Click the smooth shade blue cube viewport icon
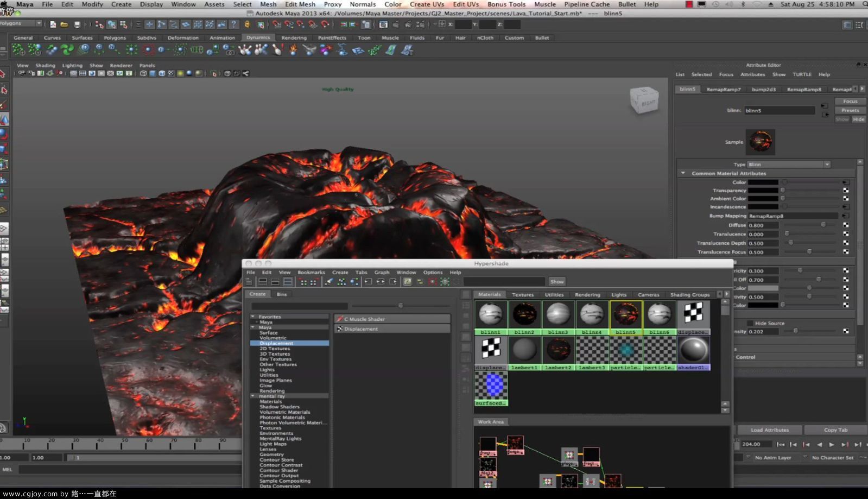 point(153,73)
